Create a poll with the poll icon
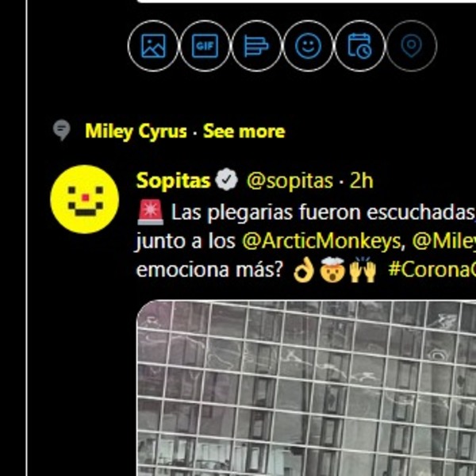Viewport: 476px width, 476px height. point(256,46)
